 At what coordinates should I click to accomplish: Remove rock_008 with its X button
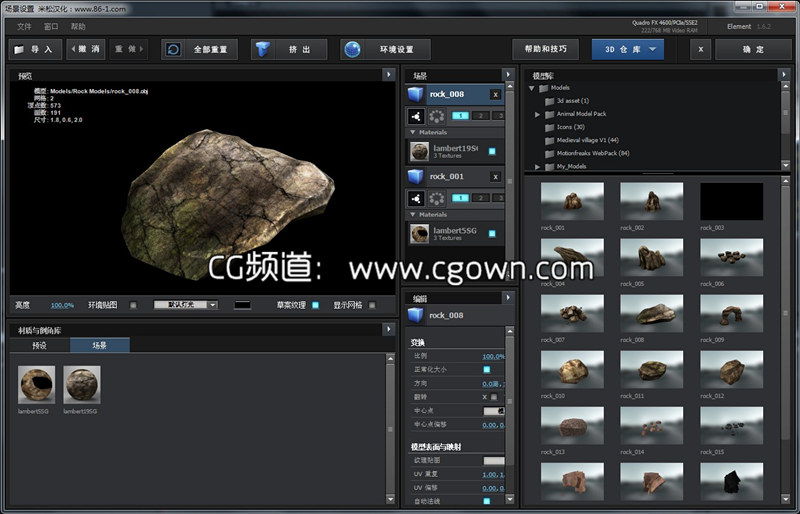[x=495, y=95]
